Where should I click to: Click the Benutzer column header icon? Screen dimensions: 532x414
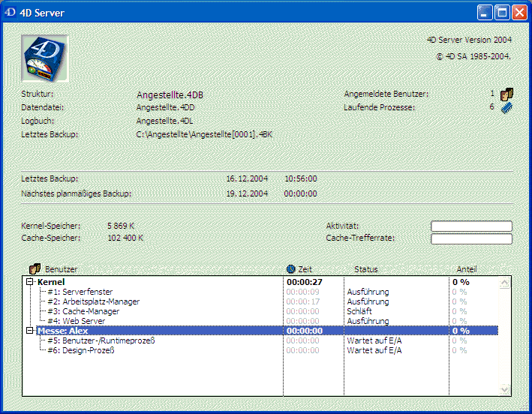click(35, 268)
